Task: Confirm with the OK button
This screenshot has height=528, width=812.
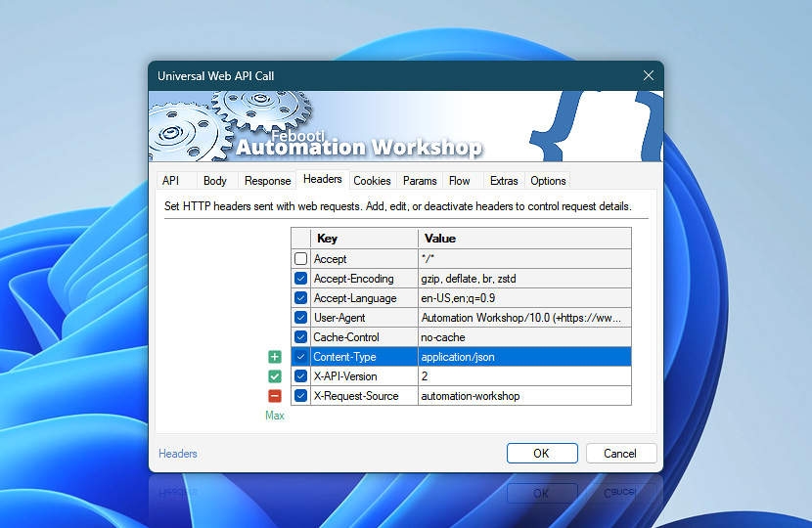Action: coord(542,454)
